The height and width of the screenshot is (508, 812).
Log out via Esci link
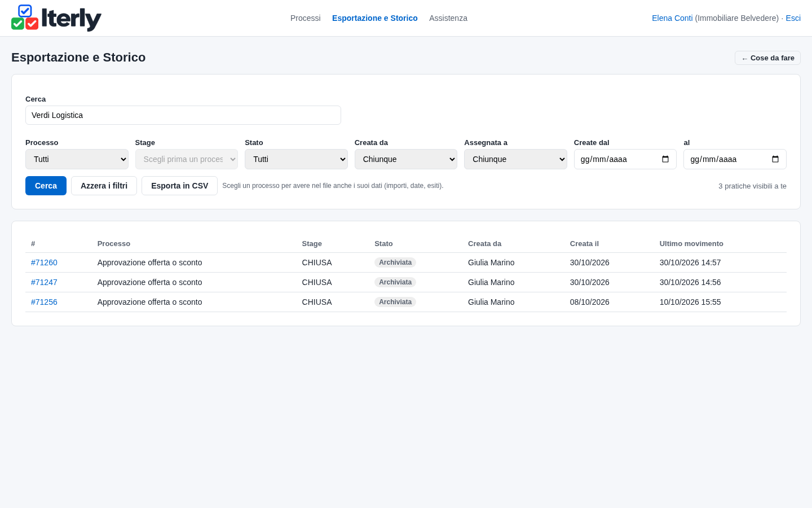[x=793, y=18]
